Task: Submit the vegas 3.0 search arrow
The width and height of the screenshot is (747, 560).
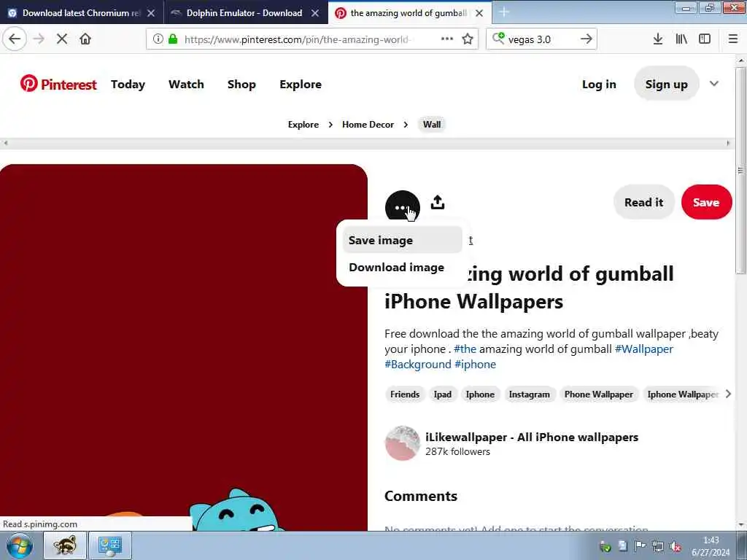Action: tap(586, 39)
